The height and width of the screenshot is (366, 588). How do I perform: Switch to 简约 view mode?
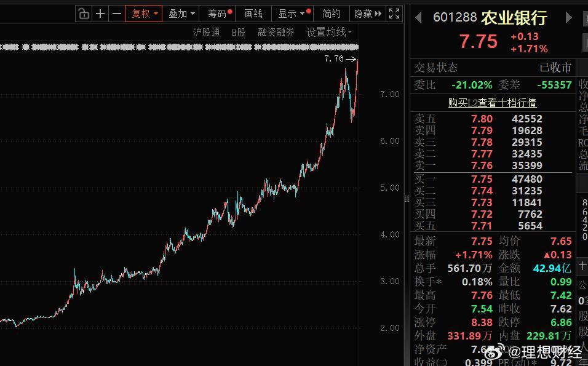332,14
